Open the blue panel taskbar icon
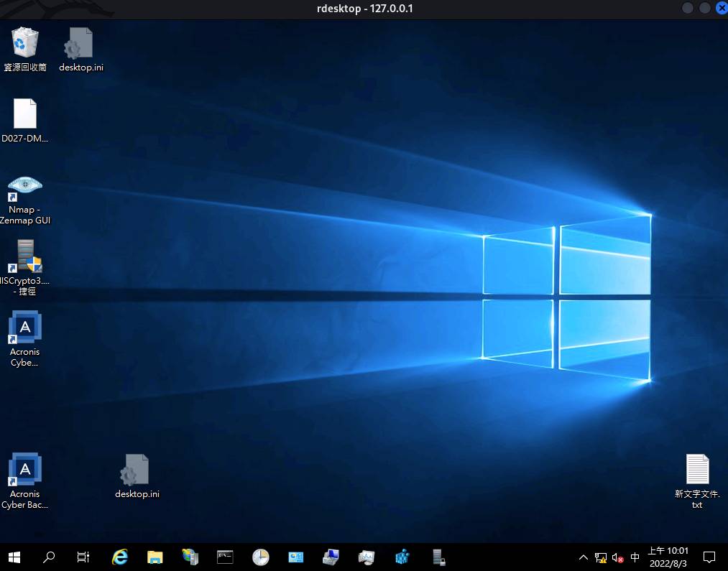728x571 pixels. pyautogui.click(x=296, y=557)
